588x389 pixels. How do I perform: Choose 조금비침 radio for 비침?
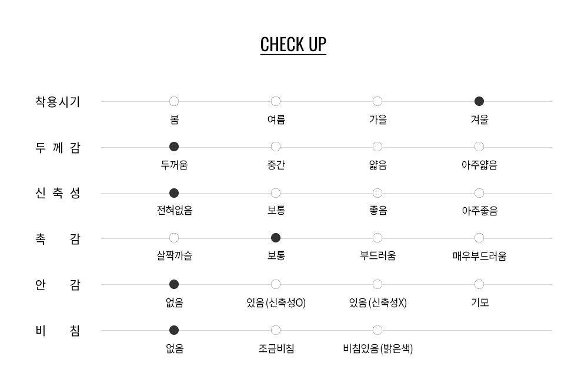276,330
